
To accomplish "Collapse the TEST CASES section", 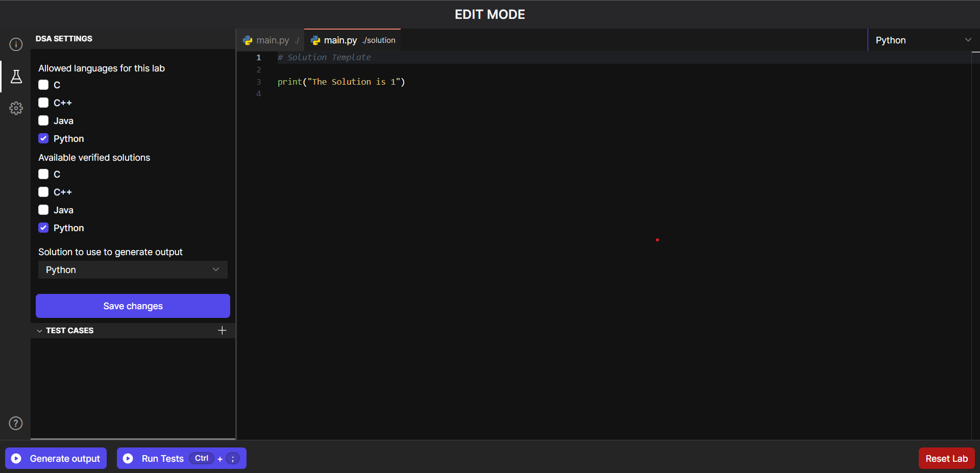I will pyautogui.click(x=40, y=331).
